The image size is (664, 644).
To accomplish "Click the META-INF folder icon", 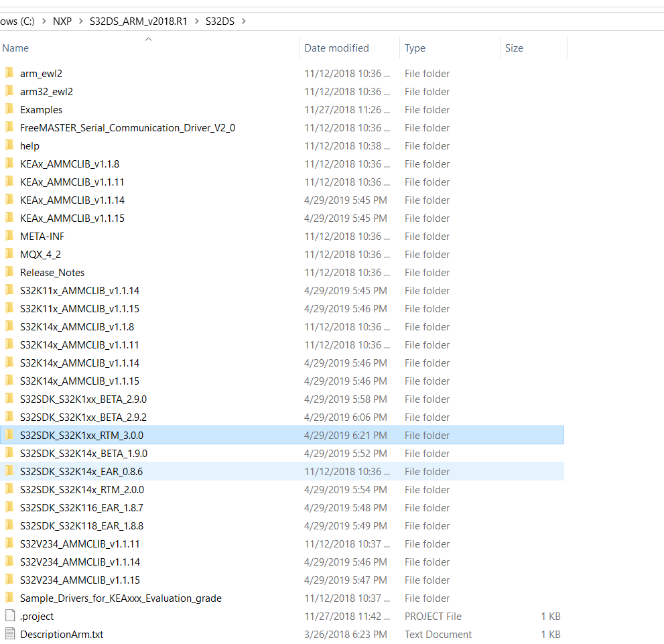I will (10, 236).
